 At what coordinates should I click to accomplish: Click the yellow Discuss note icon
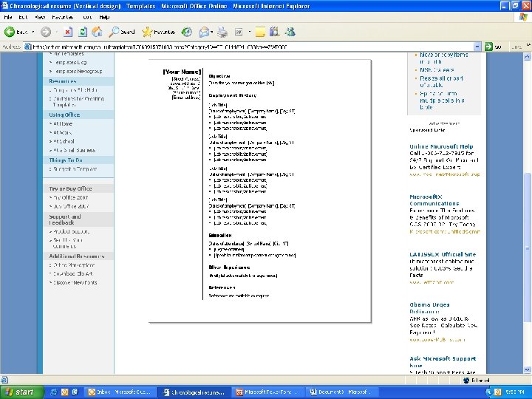(x=260, y=32)
